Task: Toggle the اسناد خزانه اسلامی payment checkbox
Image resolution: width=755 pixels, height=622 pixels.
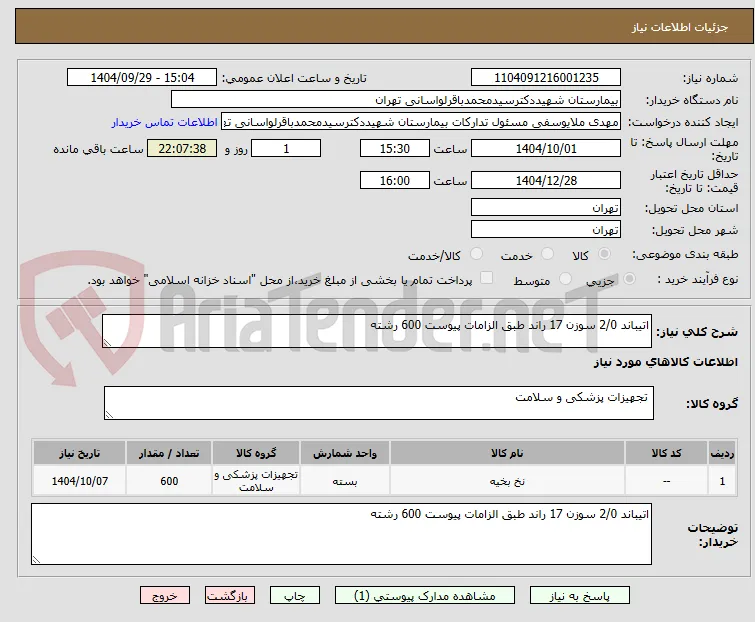Action: click(x=487, y=278)
